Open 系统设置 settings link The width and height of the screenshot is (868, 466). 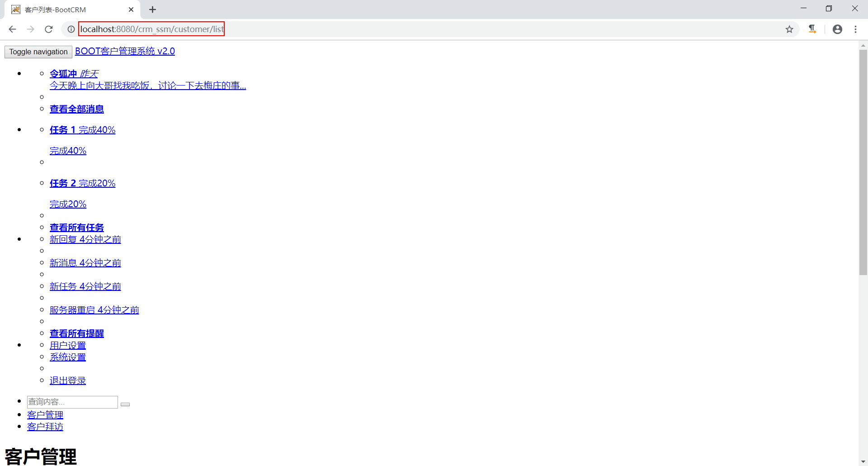pyautogui.click(x=67, y=357)
